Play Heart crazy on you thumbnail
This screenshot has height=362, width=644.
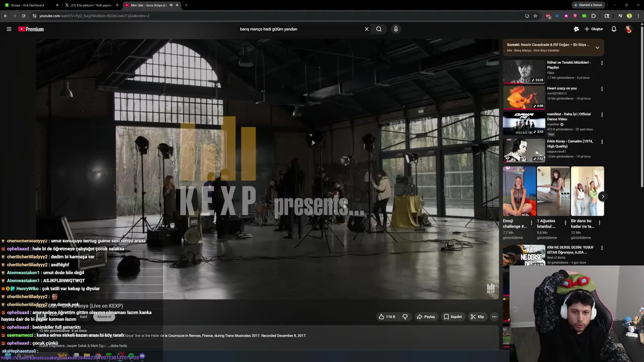coord(524,98)
